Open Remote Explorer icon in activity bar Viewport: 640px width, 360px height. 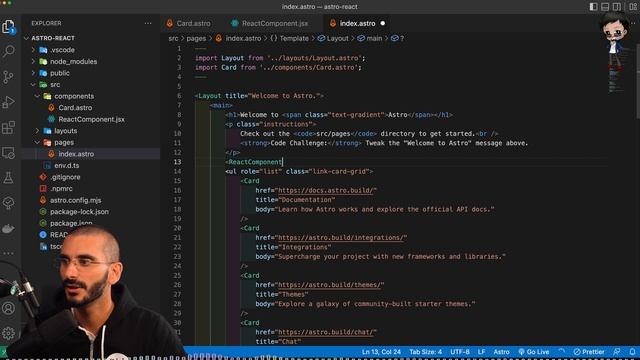click(x=8, y=153)
